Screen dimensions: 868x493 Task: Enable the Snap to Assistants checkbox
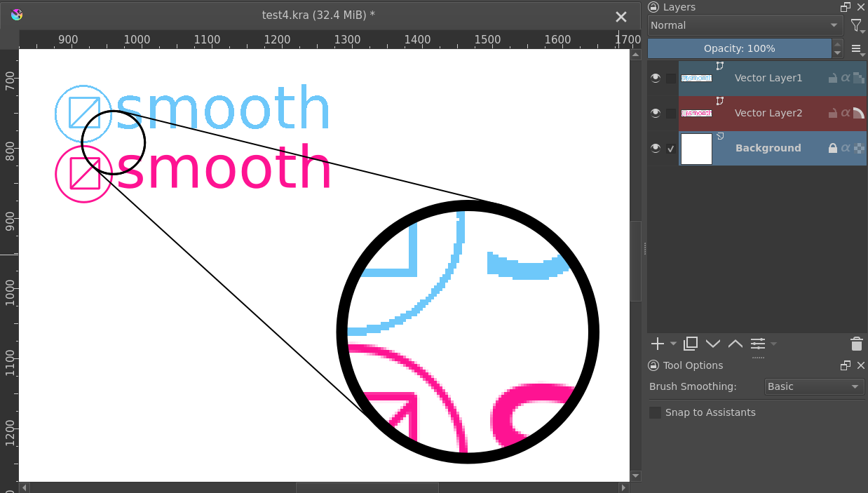pyautogui.click(x=656, y=412)
